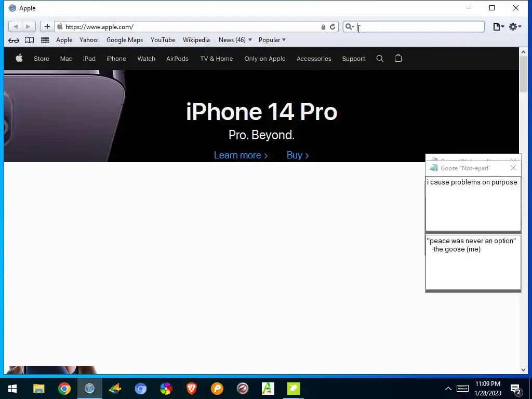Open the green A app in the taskbar
The image size is (532, 399).
click(268, 389)
